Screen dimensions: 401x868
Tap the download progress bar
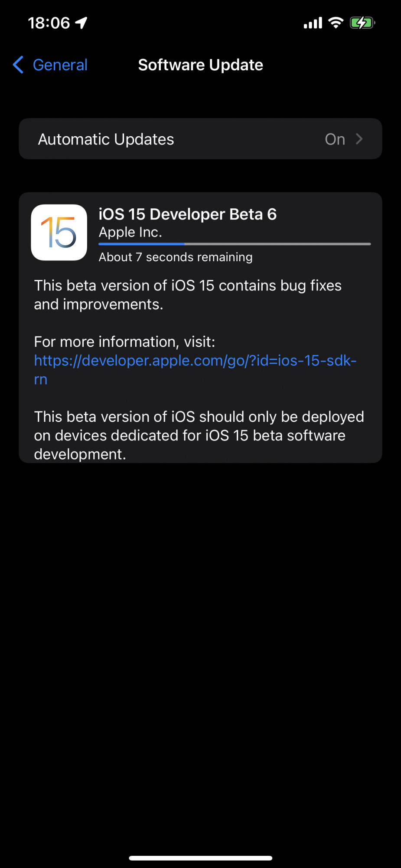point(235,244)
